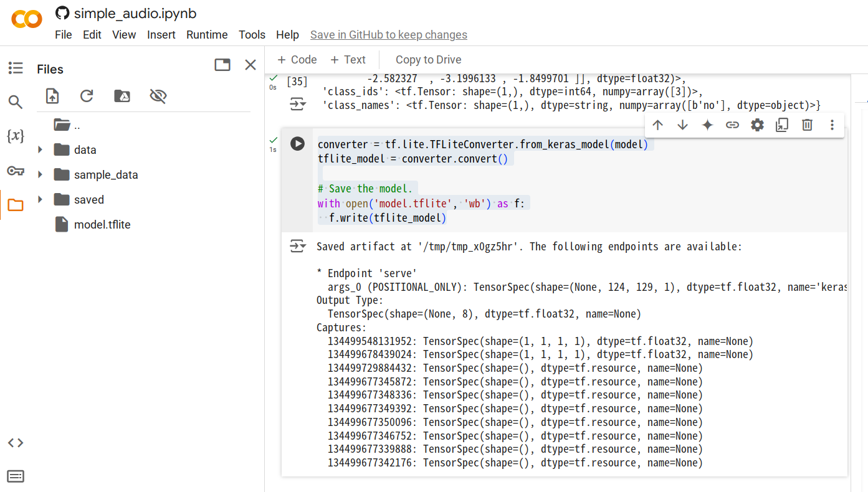The width and height of the screenshot is (868, 492).
Task: Select the saved folder name
Action: [89, 200]
